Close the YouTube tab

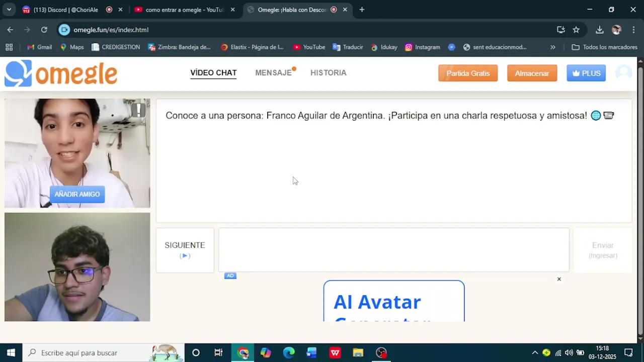(232, 10)
